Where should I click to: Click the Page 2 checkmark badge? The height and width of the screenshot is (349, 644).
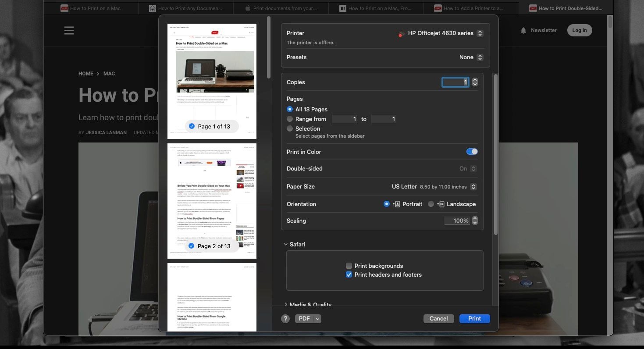[192, 246]
